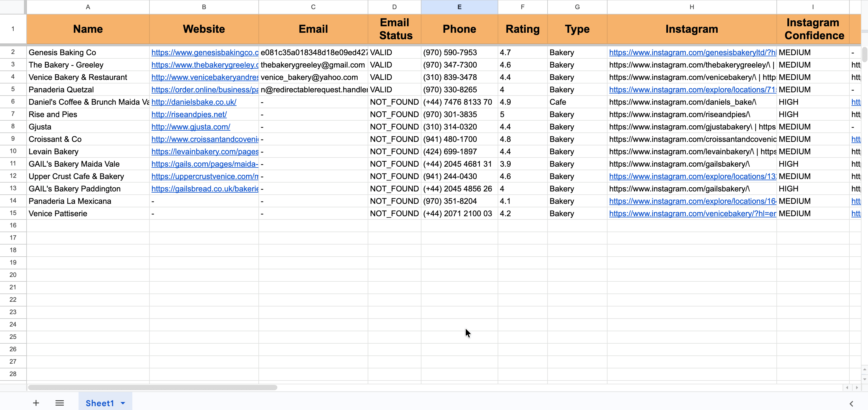
Task: Click the horizontal scroll left arrow
Action: click(847, 388)
